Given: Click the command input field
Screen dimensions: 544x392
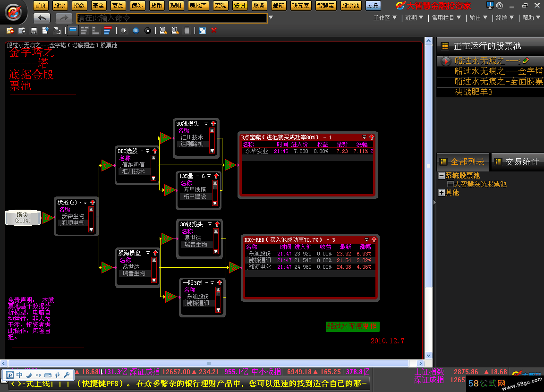Looking at the screenshot, I should 172,17.
